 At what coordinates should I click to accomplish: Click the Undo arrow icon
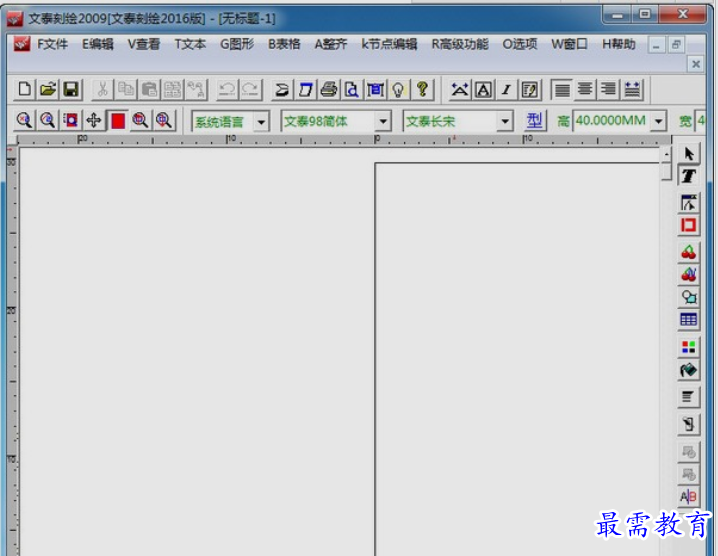(x=227, y=89)
